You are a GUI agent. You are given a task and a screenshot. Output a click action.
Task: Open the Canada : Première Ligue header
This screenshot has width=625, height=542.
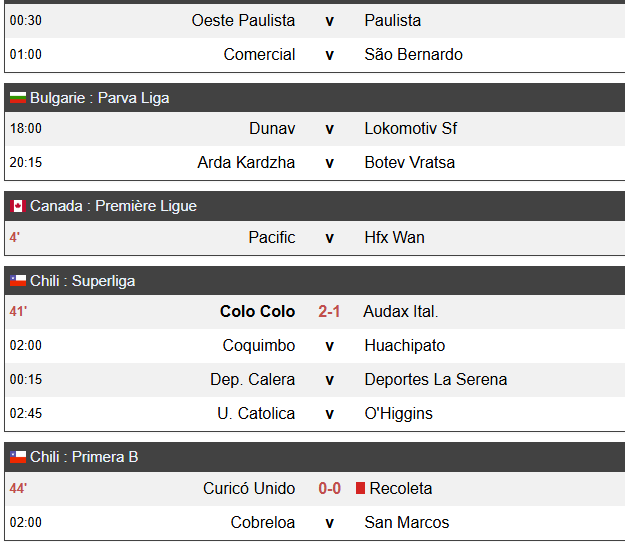315,206
